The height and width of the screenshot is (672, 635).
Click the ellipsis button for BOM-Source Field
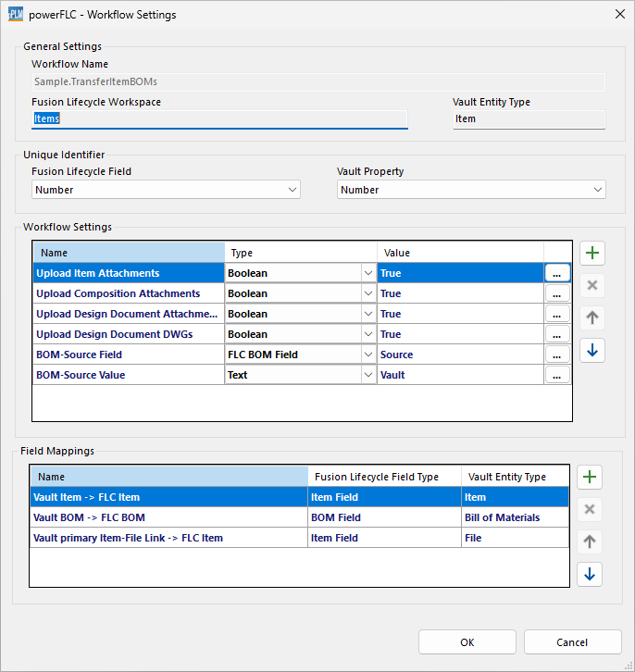[x=557, y=355]
